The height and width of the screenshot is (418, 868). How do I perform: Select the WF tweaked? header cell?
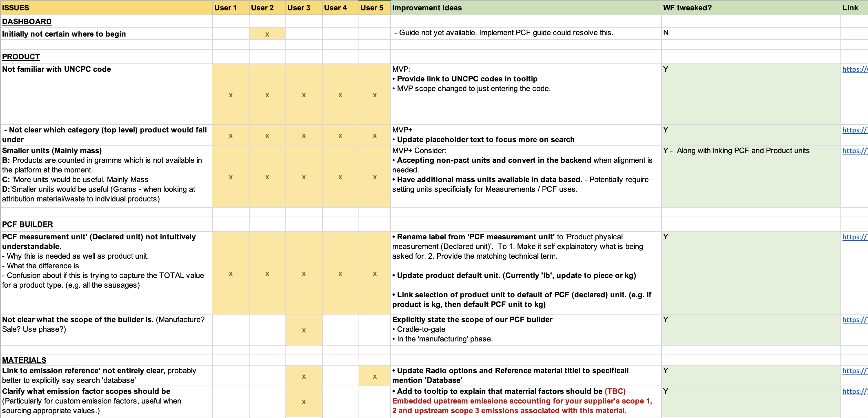point(751,8)
